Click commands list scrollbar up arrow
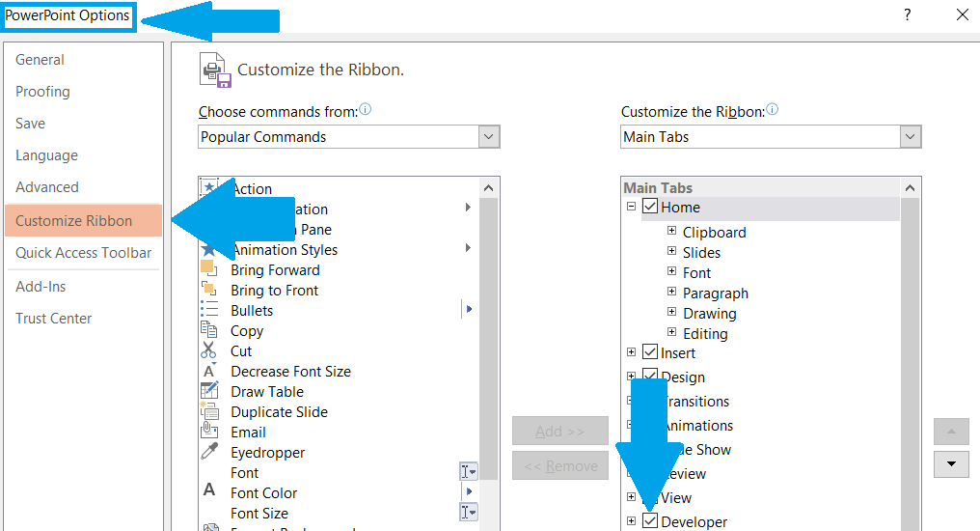The image size is (980, 531). point(489,187)
